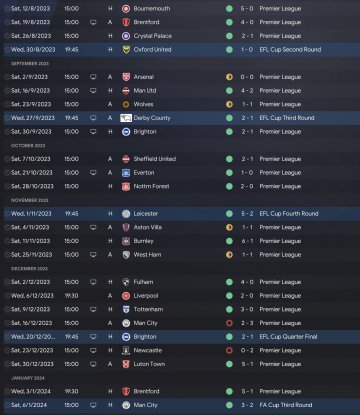Viewport: 360px width, 415px height.
Task: Click the red loss indicator for Newcastle match
Action: click(x=229, y=350)
